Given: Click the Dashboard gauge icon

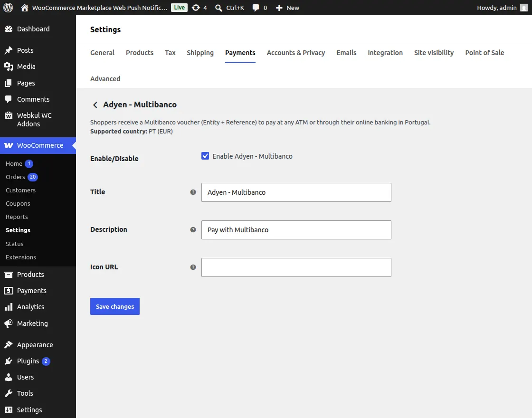Looking at the screenshot, I should click(9, 29).
